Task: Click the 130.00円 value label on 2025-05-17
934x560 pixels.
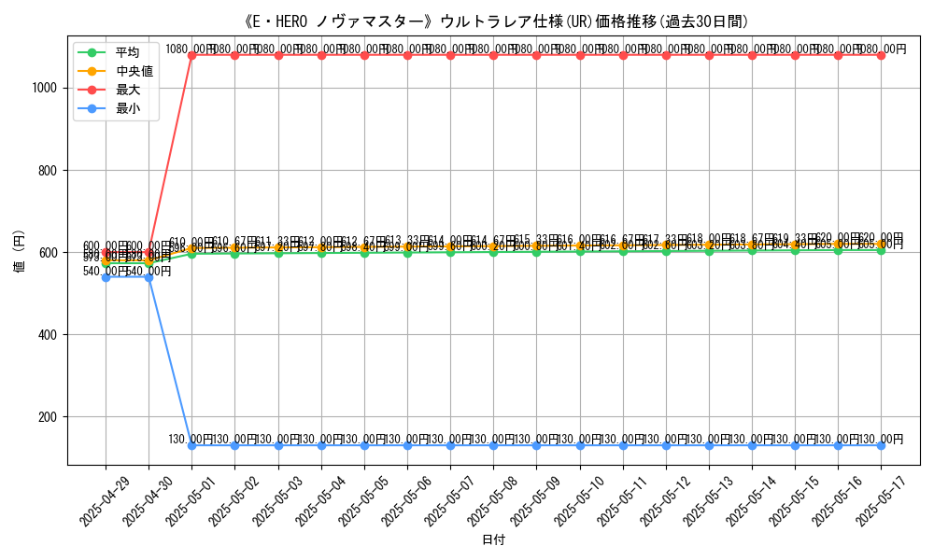Action: tap(881, 440)
